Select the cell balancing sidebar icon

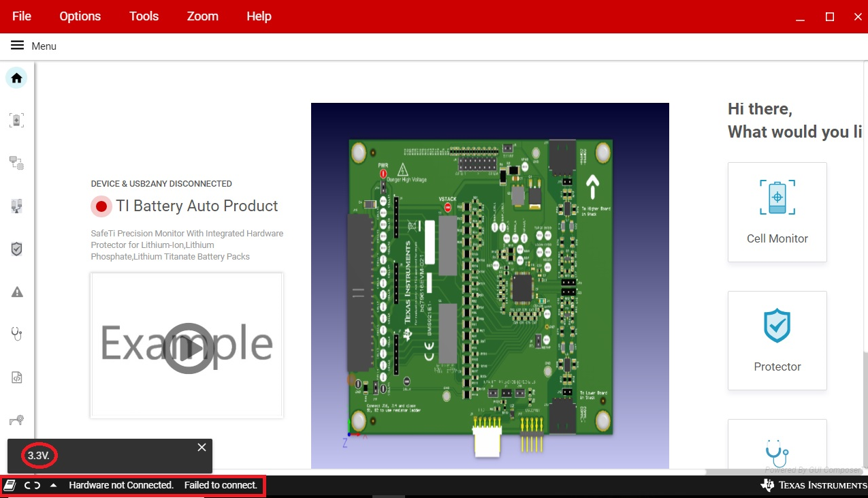pyautogui.click(x=16, y=206)
